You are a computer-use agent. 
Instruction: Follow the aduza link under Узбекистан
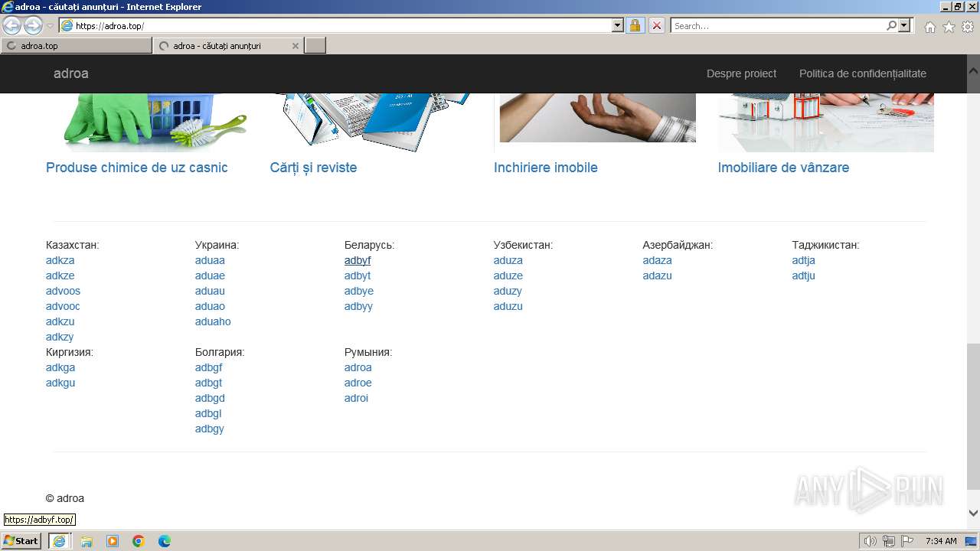[x=508, y=260]
